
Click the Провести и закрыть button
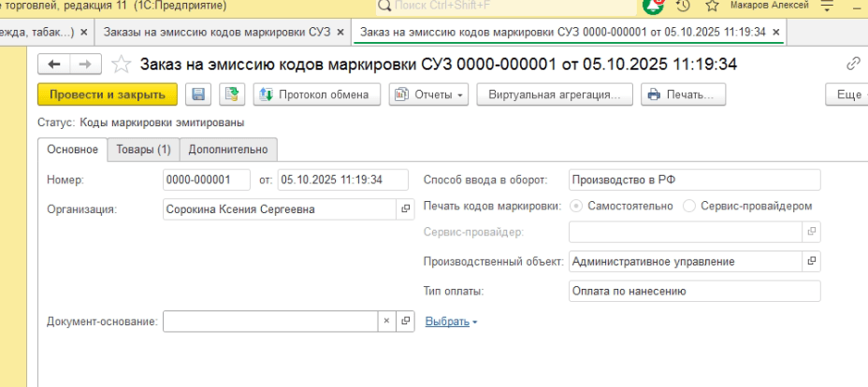coord(108,94)
